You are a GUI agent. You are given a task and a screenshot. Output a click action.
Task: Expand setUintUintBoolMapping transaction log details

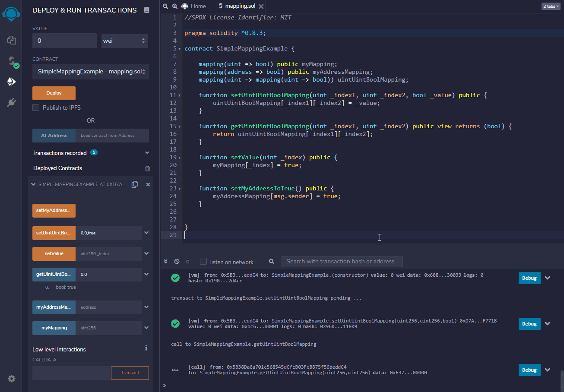[548, 323]
